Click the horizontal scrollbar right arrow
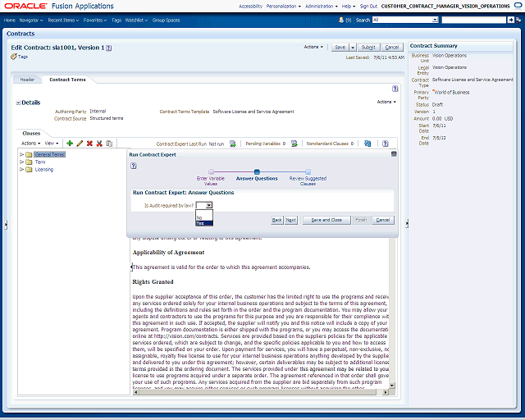525x420 pixels. point(386,392)
